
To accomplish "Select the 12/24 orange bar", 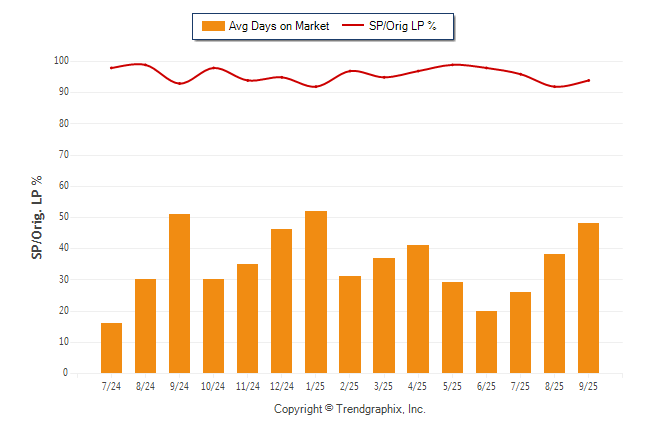I will tap(281, 301).
